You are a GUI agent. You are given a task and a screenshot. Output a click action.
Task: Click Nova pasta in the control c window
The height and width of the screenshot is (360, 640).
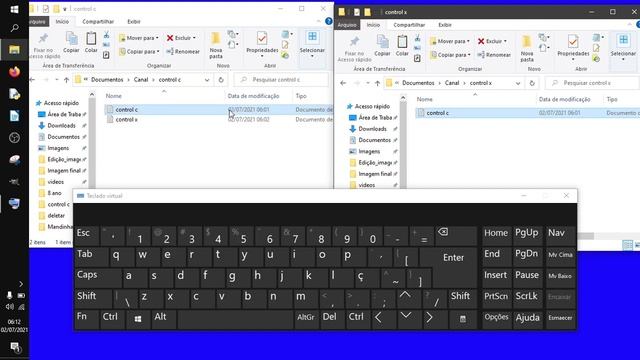(216, 45)
